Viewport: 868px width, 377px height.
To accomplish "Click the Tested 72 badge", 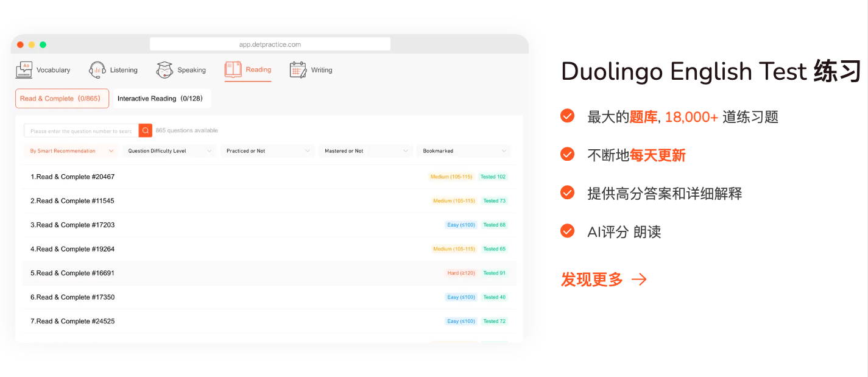I will tap(494, 321).
